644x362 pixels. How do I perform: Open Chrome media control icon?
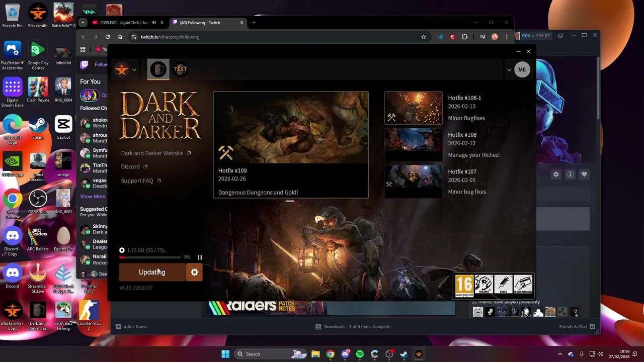tap(482, 37)
